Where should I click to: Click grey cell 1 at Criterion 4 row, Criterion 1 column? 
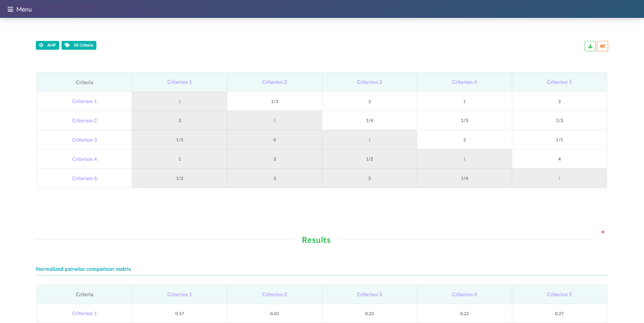[x=180, y=159]
